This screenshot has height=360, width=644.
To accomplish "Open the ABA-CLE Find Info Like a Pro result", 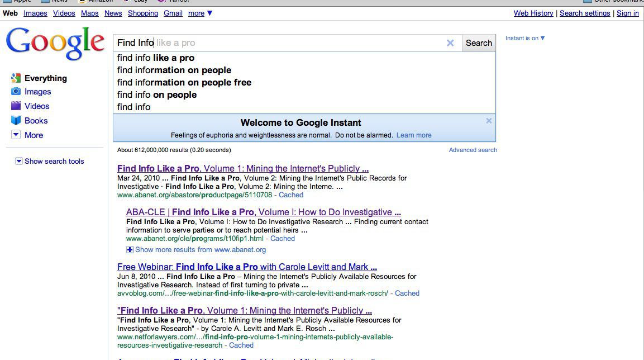I will pyautogui.click(x=263, y=212).
